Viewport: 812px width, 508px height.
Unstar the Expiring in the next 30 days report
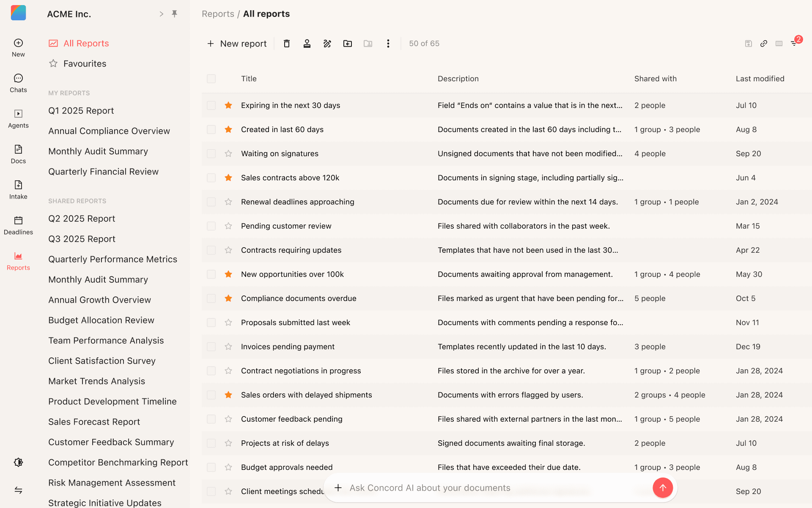pos(228,105)
